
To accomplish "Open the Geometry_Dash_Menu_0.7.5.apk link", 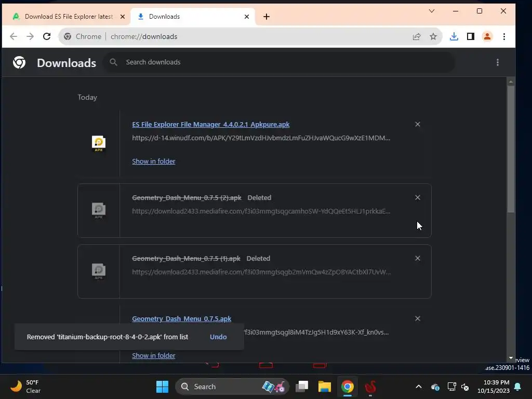I will [x=181, y=319].
